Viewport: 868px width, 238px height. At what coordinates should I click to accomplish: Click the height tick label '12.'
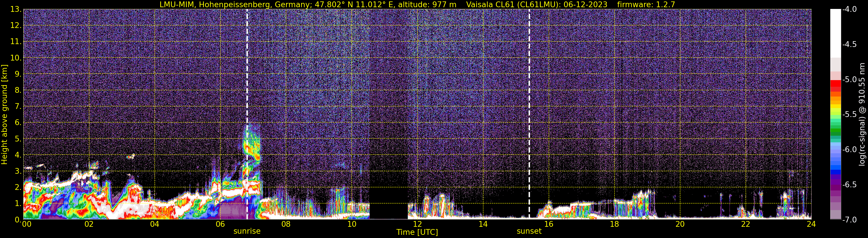(16, 25)
